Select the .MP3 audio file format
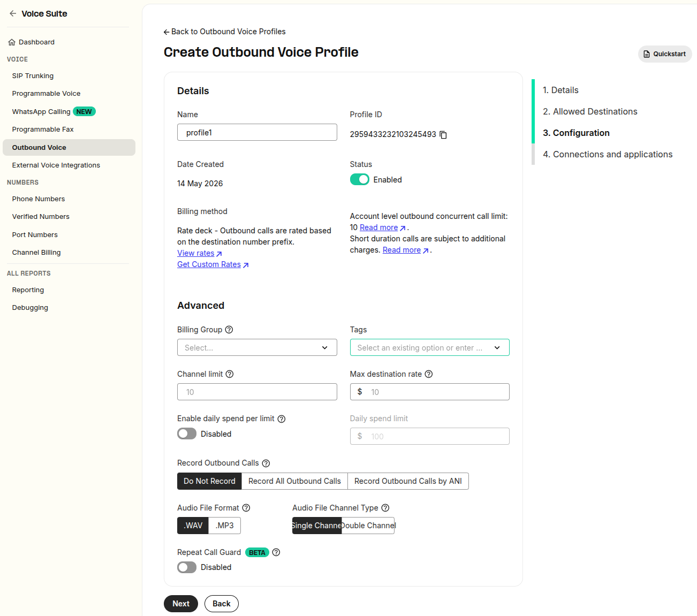This screenshot has width=697, height=616. 225,526
